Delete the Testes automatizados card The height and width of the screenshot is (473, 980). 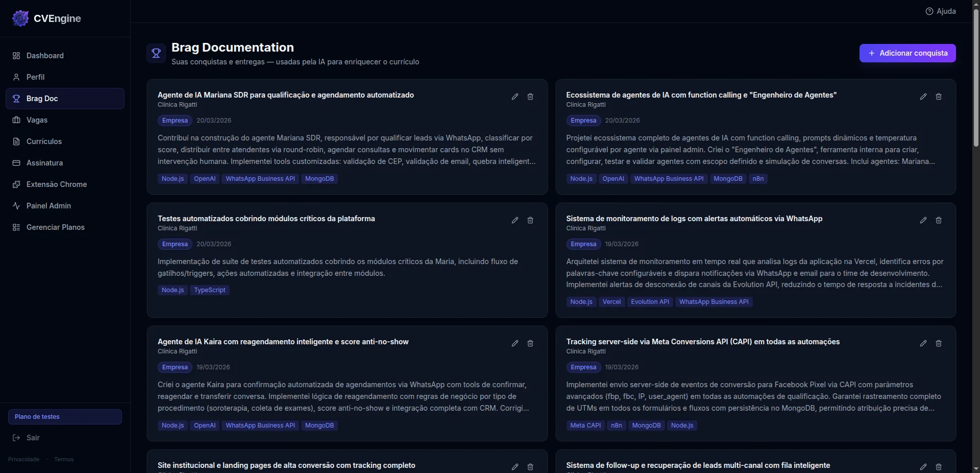(530, 220)
